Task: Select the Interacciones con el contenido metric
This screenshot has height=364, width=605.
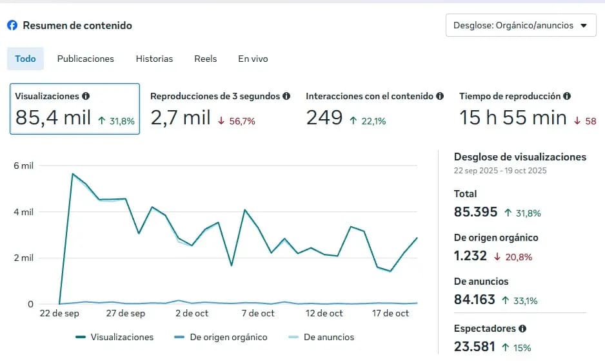Action: [x=374, y=109]
